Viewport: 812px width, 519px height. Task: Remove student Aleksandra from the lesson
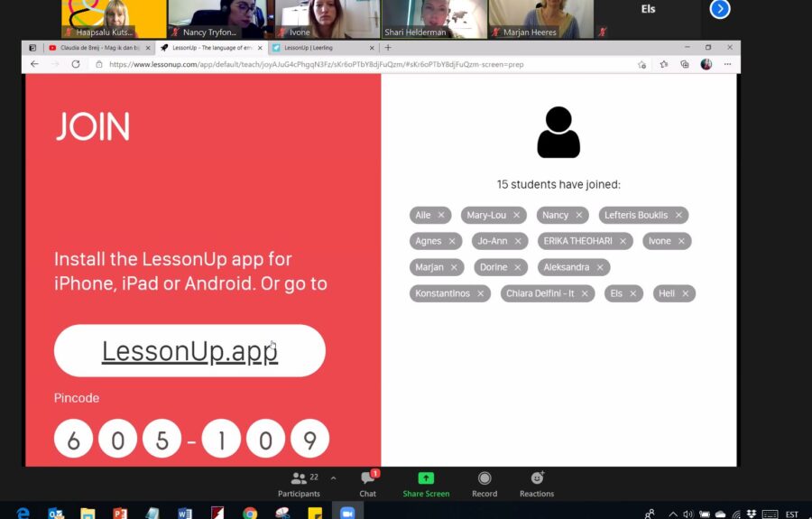[x=600, y=267]
